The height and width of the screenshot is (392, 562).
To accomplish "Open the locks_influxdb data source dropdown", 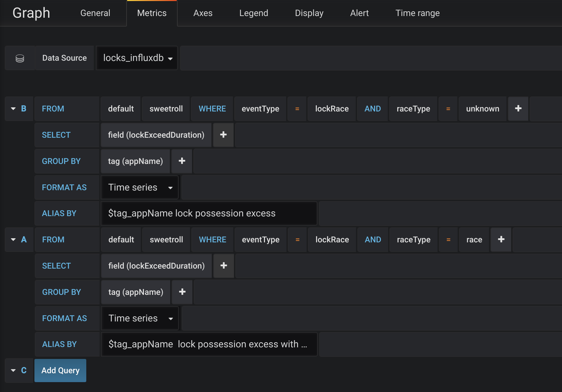I will click(137, 58).
